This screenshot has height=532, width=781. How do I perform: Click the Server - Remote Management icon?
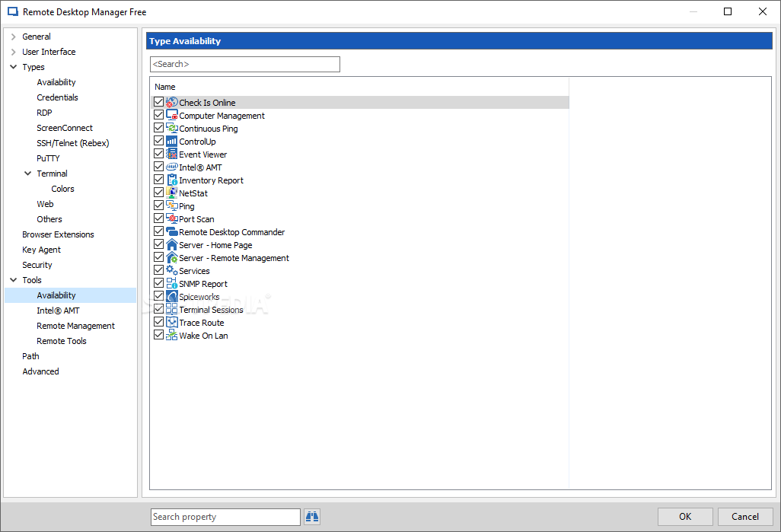pos(172,257)
